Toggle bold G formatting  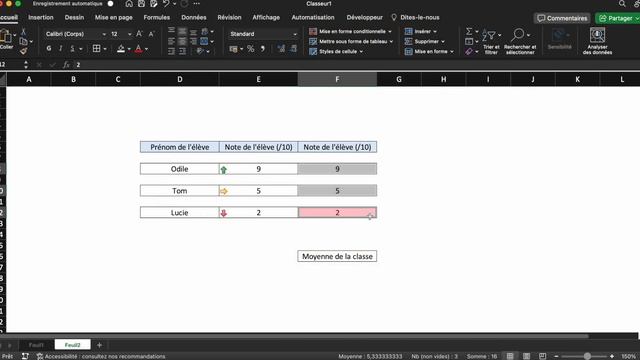(x=49, y=49)
